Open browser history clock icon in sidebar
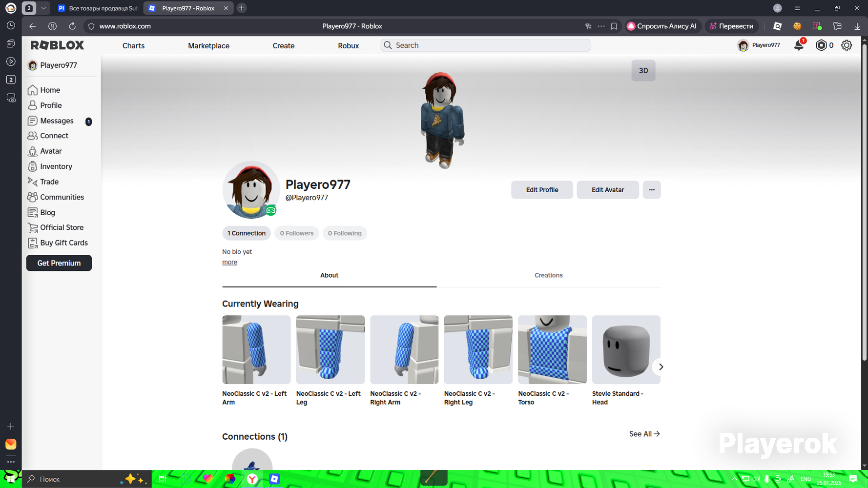Image resolution: width=868 pixels, height=488 pixels. pos(11,26)
